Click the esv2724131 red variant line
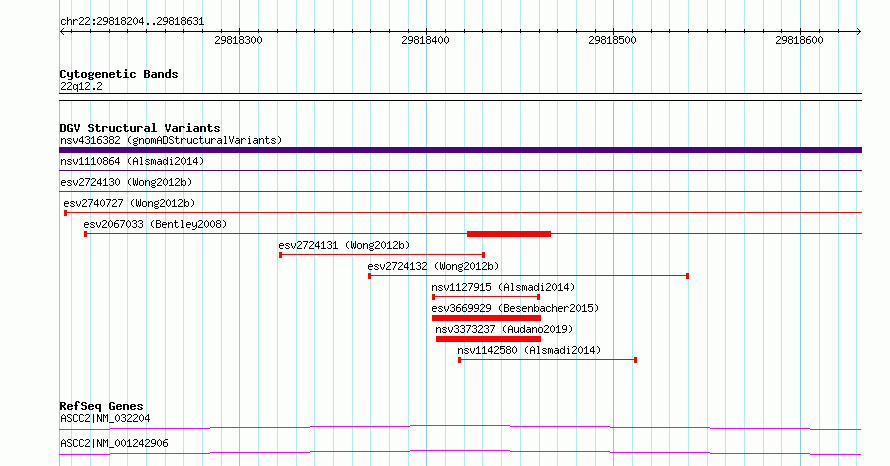 pos(382,255)
